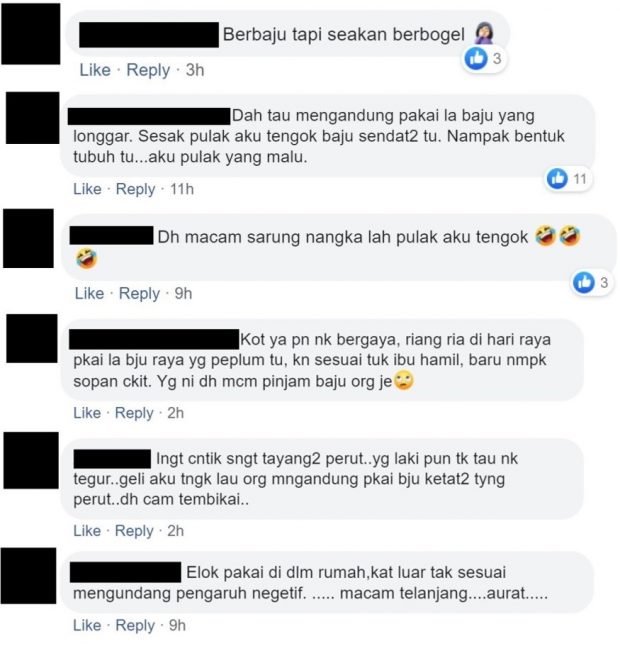
Task: Reply to the 'peplum' comment
Action: pos(134,413)
